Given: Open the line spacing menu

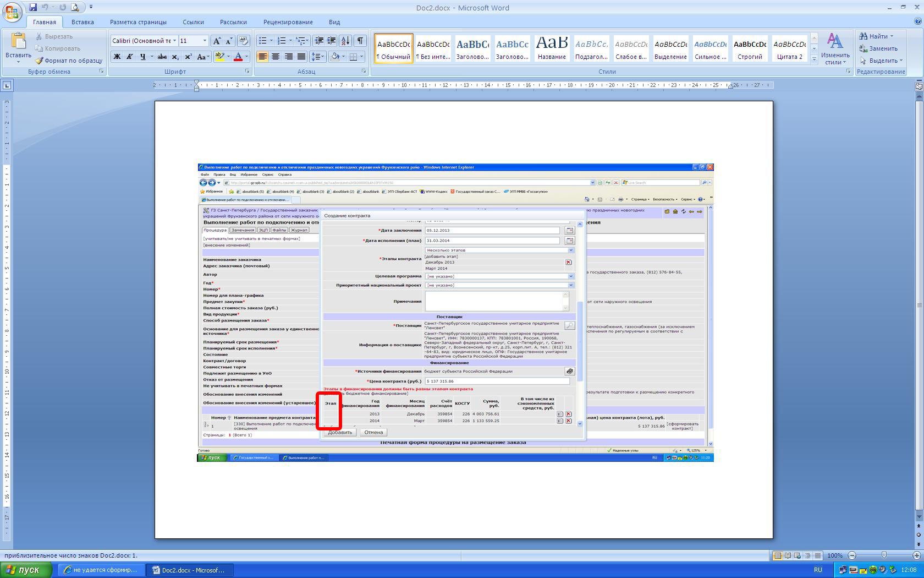Looking at the screenshot, I should 317,57.
